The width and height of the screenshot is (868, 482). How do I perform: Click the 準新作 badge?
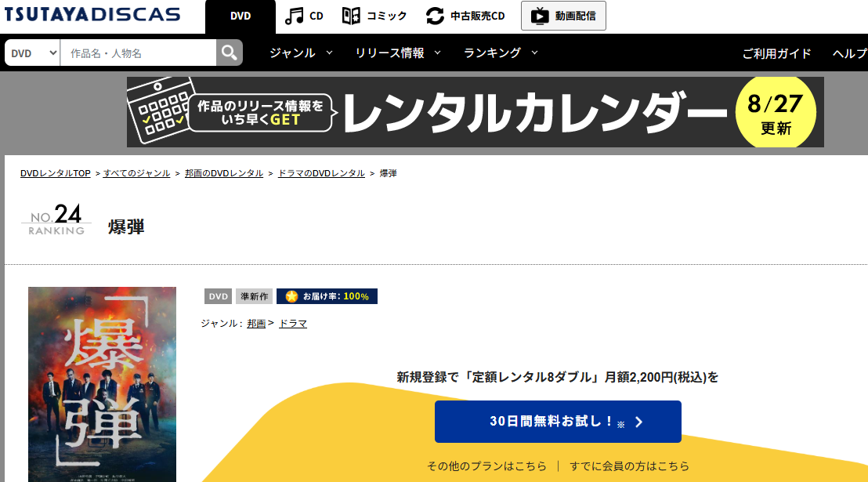coord(254,296)
